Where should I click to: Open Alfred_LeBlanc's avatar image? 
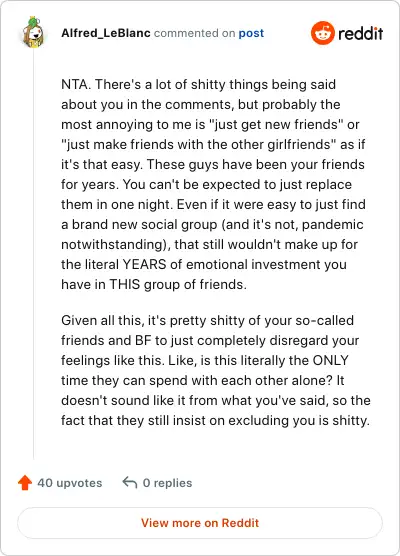click(x=33, y=33)
